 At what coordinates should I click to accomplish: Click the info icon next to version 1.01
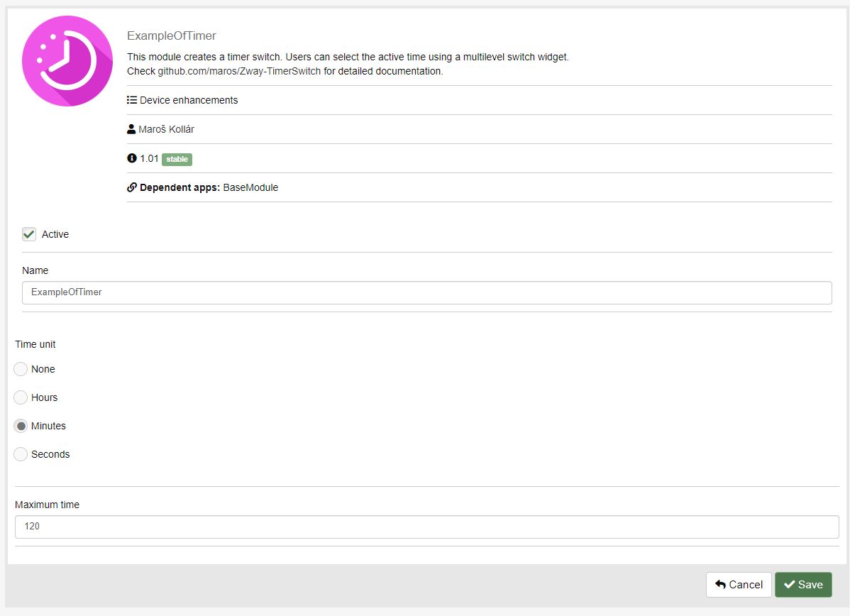132,158
